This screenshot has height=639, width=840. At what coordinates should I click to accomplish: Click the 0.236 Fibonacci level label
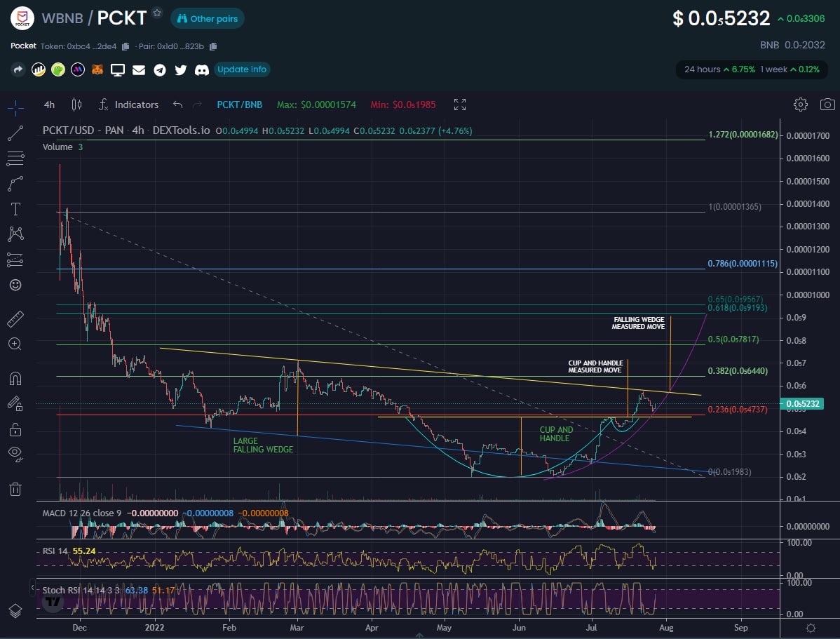pyautogui.click(x=737, y=410)
